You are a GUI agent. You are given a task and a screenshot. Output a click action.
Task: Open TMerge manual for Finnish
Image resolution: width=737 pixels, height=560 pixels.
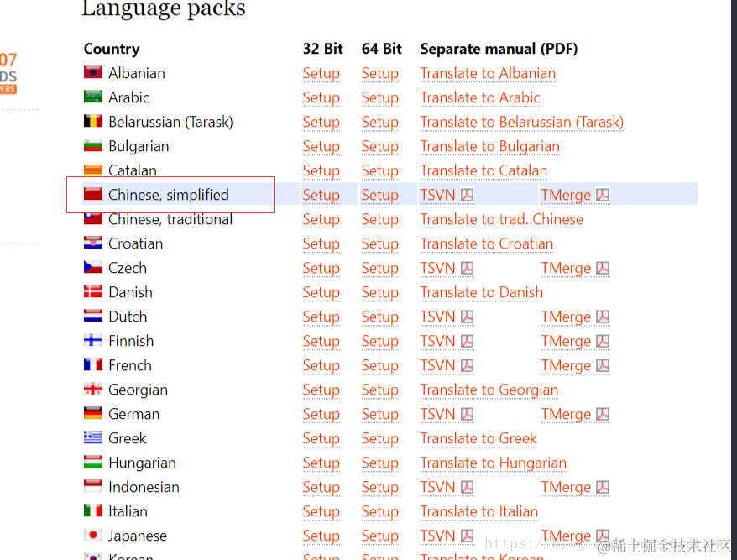(566, 342)
